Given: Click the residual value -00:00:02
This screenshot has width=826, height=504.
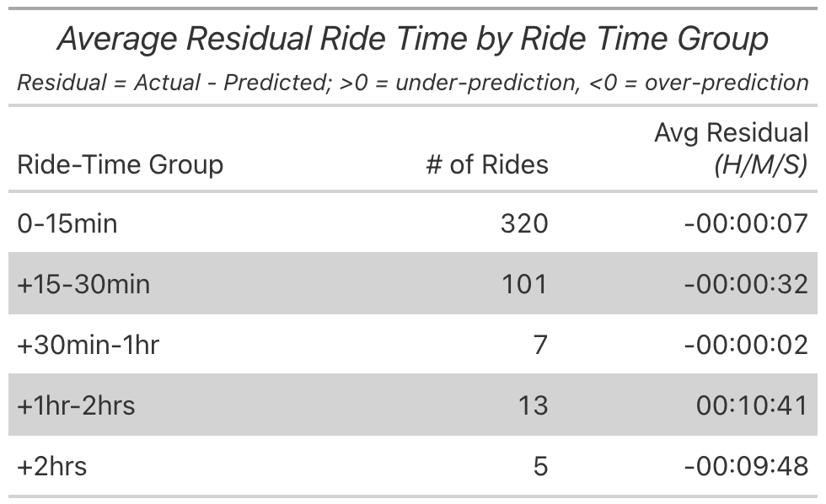Looking at the screenshot, I should (x=745, y=345).
